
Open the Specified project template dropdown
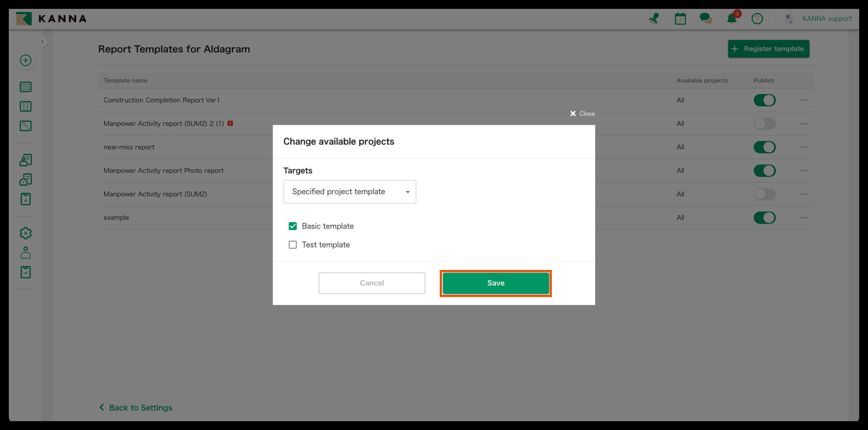(x=349, y=192)
